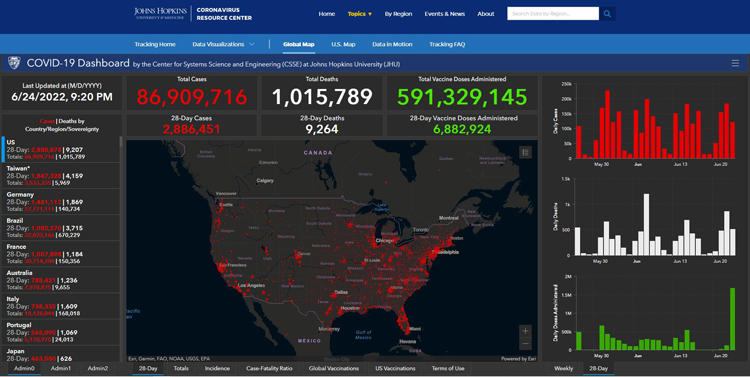The height and width of the screenshot is (377, 750).
Task: Click the country list scrollbar
Action: click(x=121, y=142)
